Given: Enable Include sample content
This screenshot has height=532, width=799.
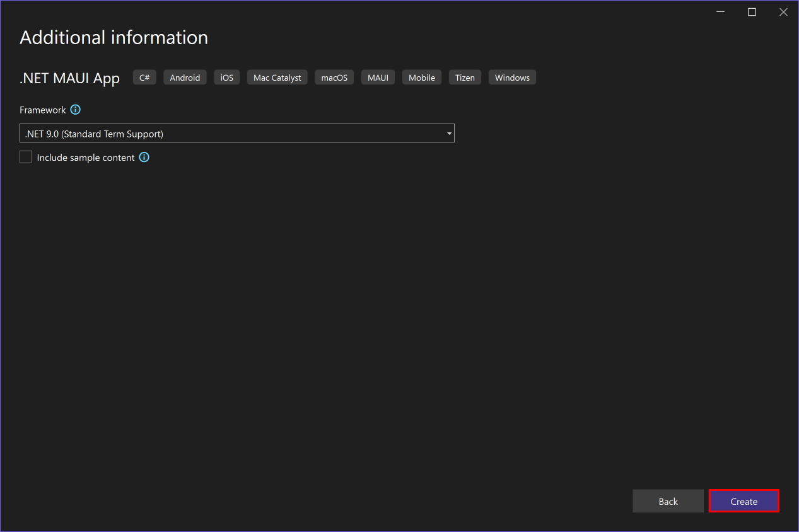Looking at the screenshot, I should click(25, 156).
